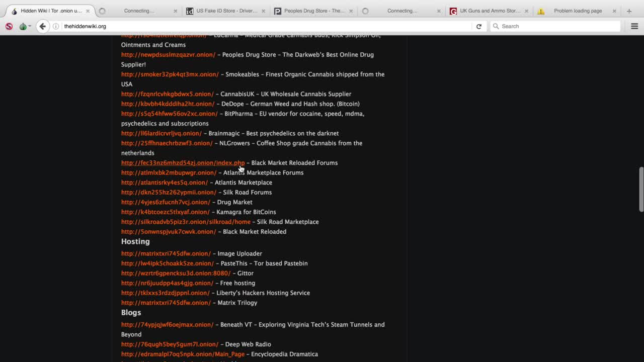Click the search magnifier icon
This screenshot has height=362, width=644.
pos(496,26)
